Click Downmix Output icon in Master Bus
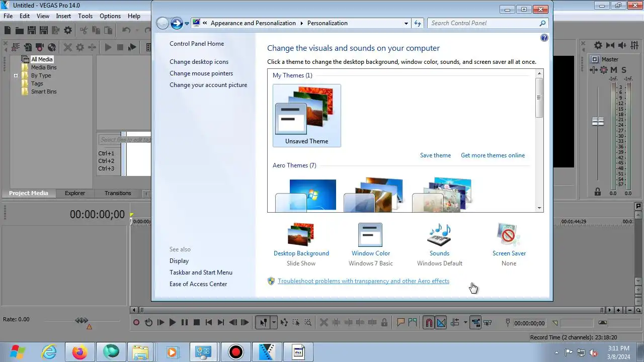The width and height of the screenshot is (644, 362). 610,45
